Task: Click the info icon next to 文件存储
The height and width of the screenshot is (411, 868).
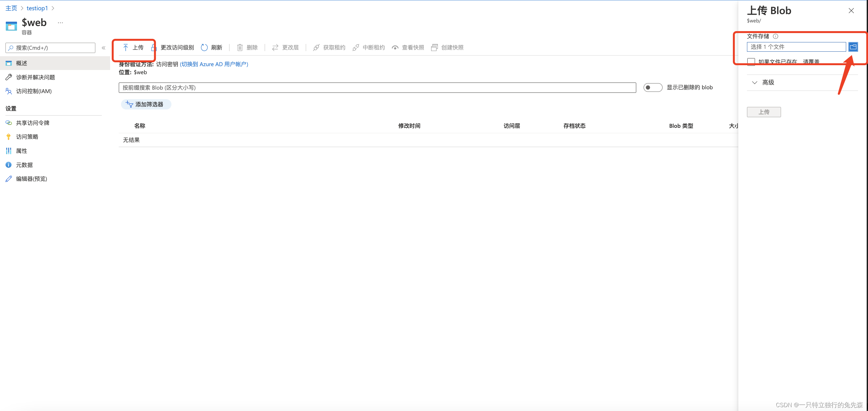Action: click(775, 36)
